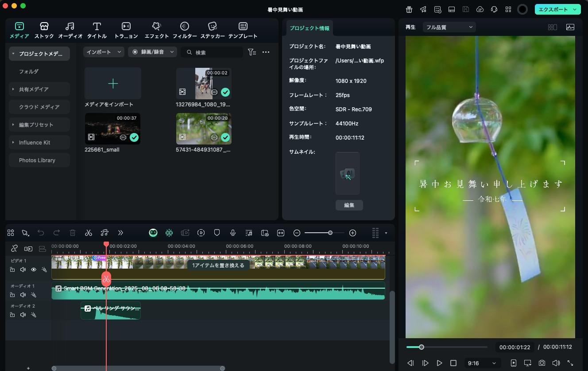Viewport: 588px width, 371px height.
Task: Open the scopes waveform icon above preview
Action: 570,27
